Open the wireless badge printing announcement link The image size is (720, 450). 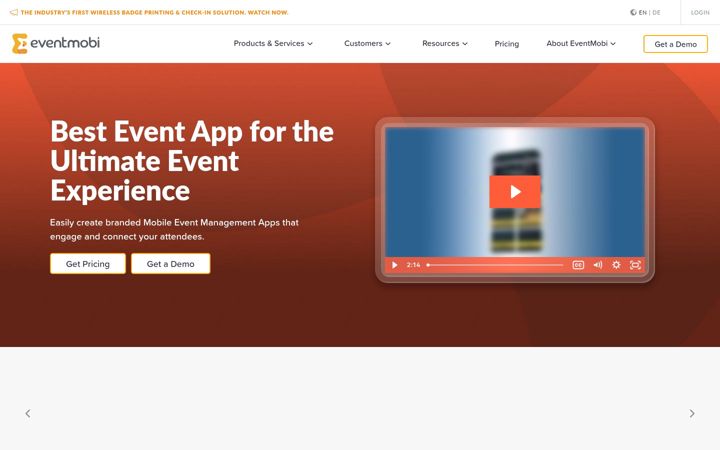point(154,12)
